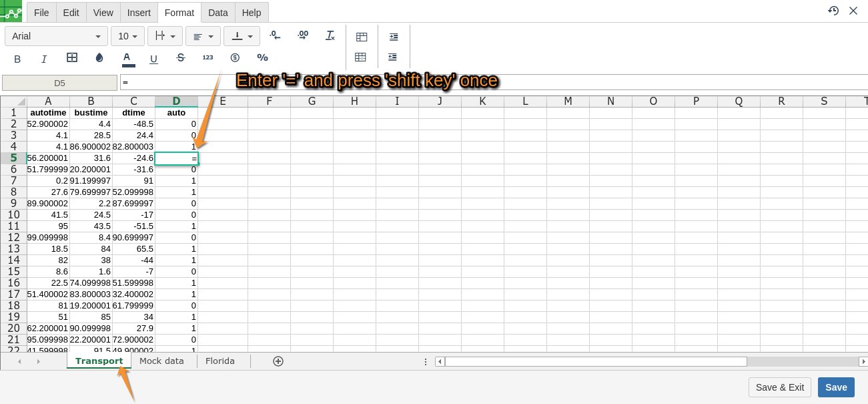Open the horizontal alignment dropdown
This screenshot has width=868, height=404.
203,36
